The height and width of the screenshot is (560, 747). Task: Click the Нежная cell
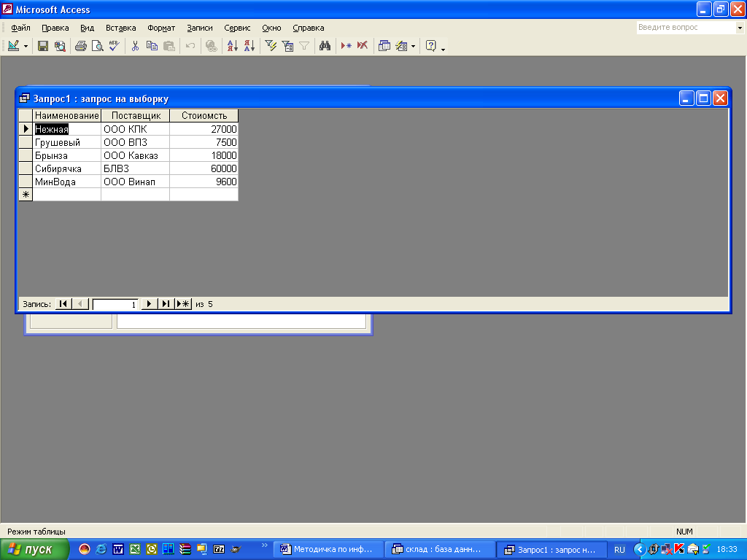(x=66, y=129)
